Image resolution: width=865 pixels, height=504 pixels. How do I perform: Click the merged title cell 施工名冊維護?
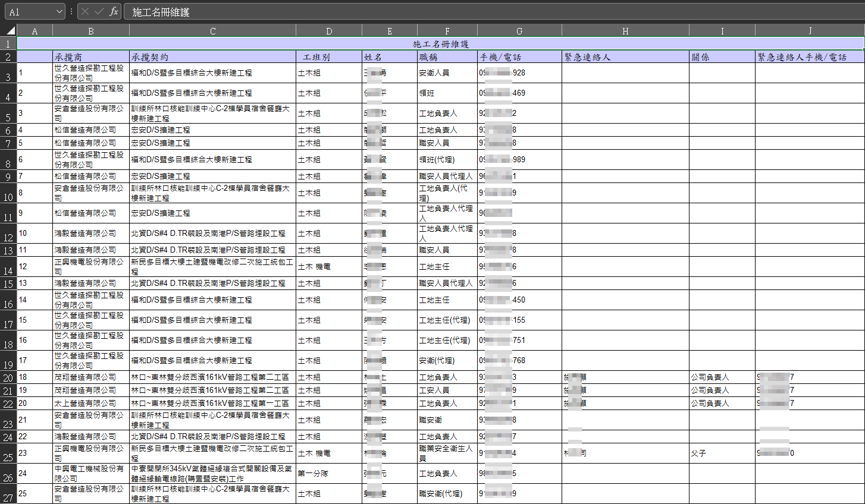point(441,44)
